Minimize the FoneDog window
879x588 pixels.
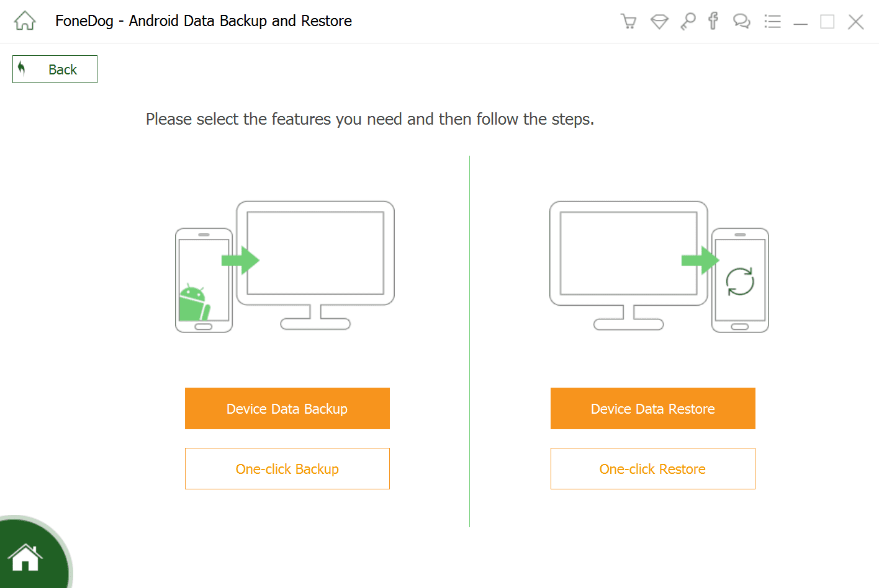pyautogui.click(x=801, y=22)
